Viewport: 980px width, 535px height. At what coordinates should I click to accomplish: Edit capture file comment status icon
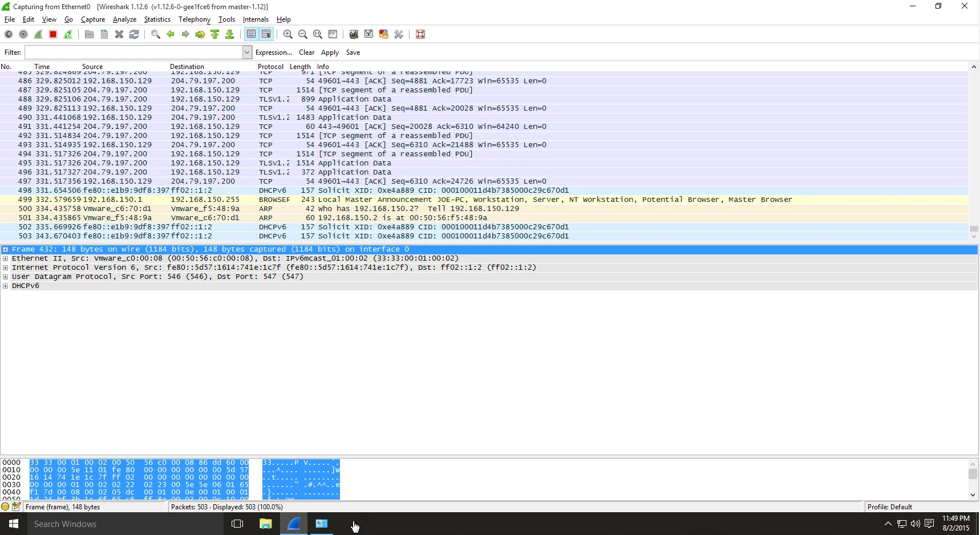tap(16, 506)
